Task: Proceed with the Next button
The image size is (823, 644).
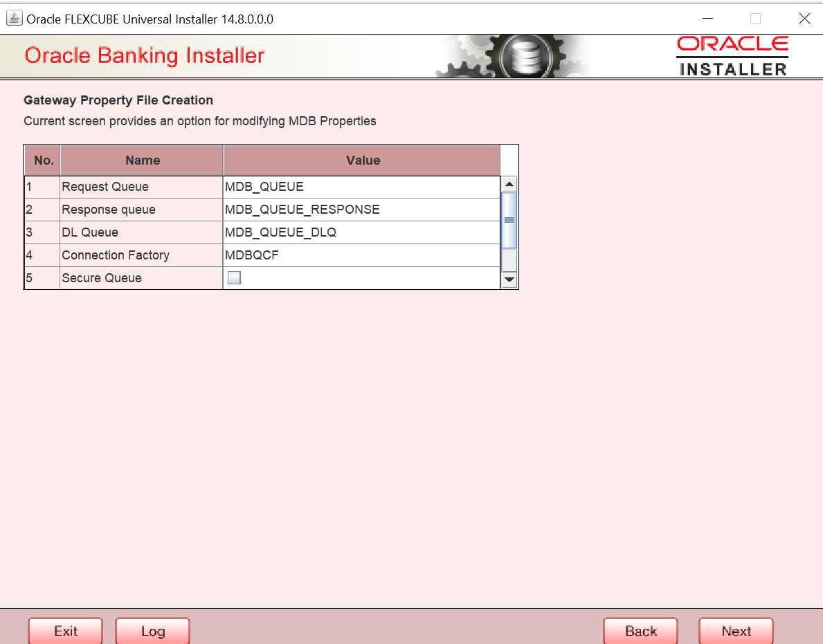Action: [x=736, y=631]
